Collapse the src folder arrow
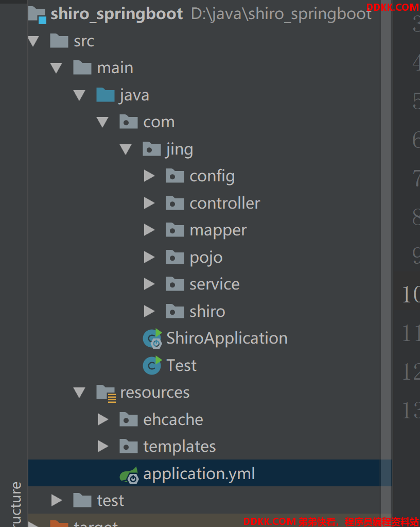Screen dimensions: 420x527 click(33, 41)
